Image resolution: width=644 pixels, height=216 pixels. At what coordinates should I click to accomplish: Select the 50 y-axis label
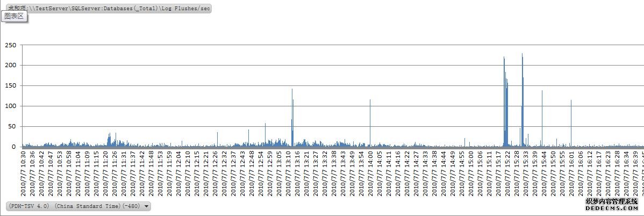pos(11,127)
